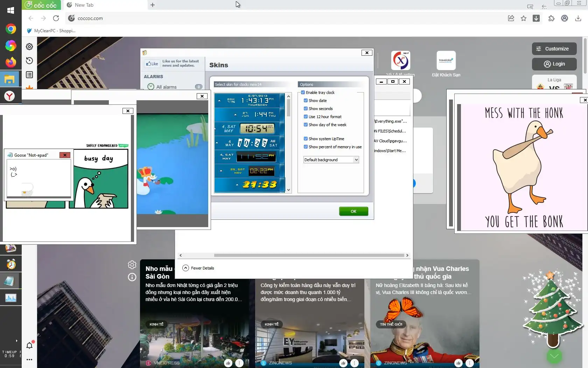Open the browser extensions menu

click(x=552, y=18)
